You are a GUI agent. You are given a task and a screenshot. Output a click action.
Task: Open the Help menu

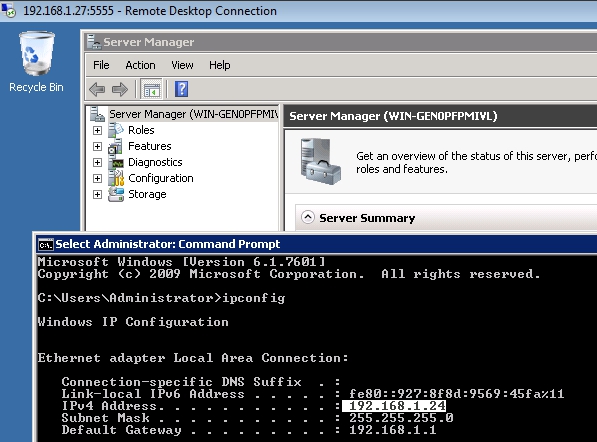pyautogui.click(x=220, y=65)
